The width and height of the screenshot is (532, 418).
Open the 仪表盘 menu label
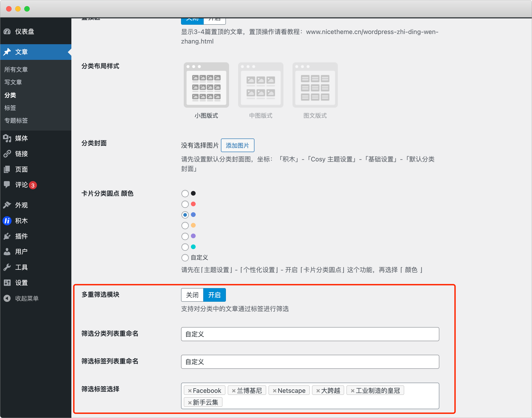25,31
